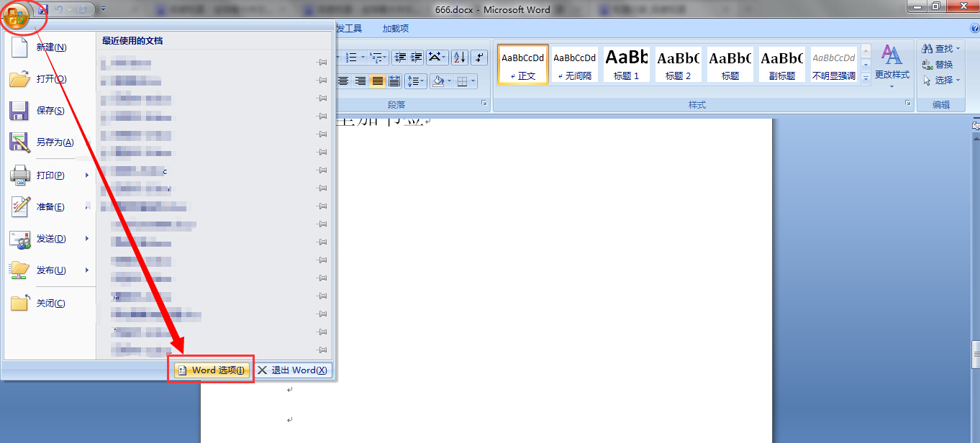980x443 pixels.
Task: Decrease the paragraph indent
Action: pos(399,58)
